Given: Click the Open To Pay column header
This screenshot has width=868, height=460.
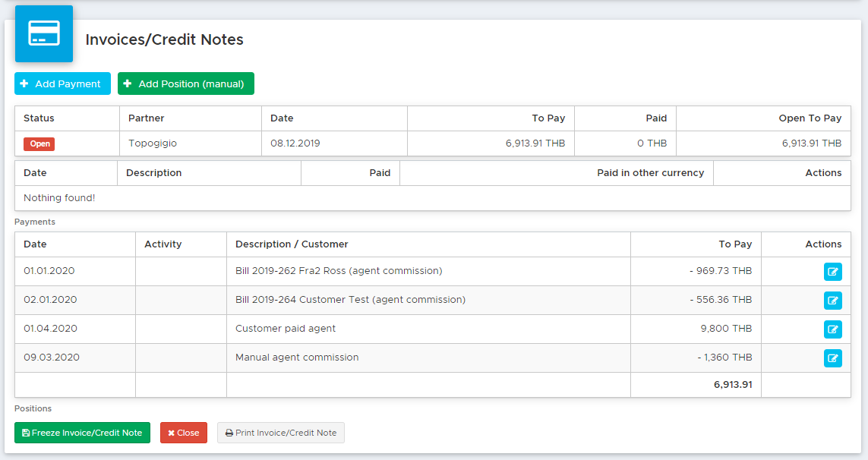Looking at the screenshot, I should coord(810,118).
